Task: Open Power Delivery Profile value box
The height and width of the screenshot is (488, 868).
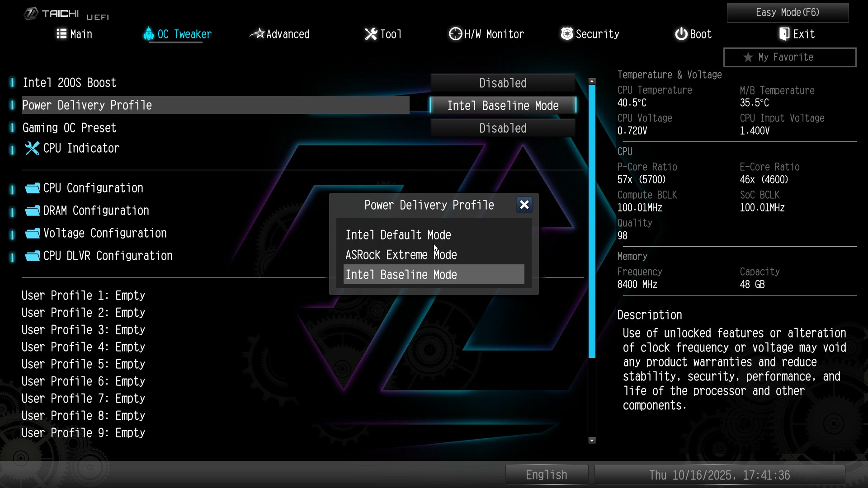Action: 503,106
